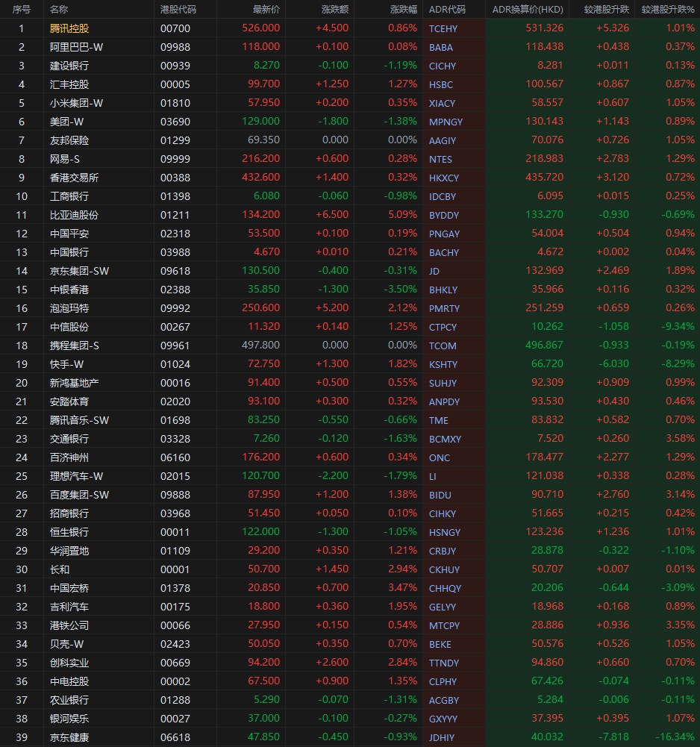The height and width of the screenshot is (747, 700).
Task: Click stock code 00700
Action: click(x=175, y=28)
